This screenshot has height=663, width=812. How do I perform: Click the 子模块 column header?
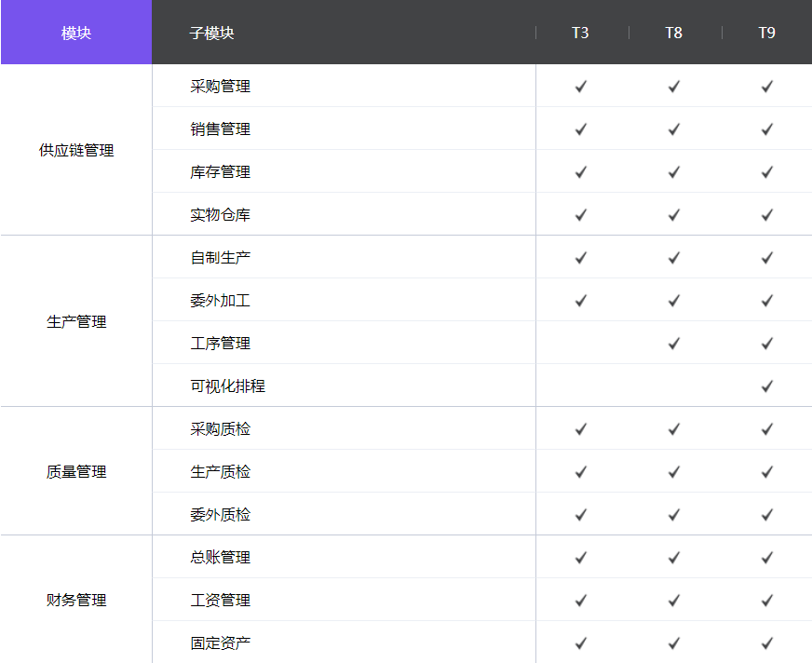point(212,33)
